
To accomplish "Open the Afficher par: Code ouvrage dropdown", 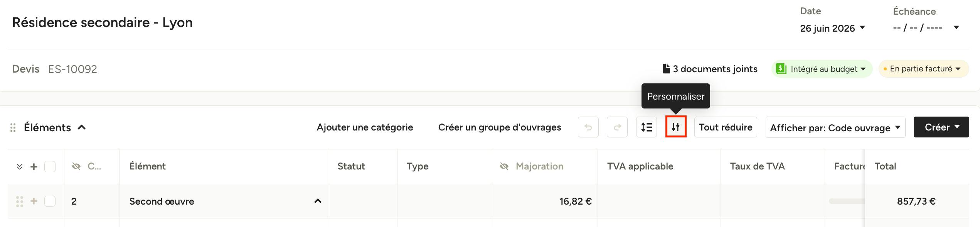I will tap(835, 127).
